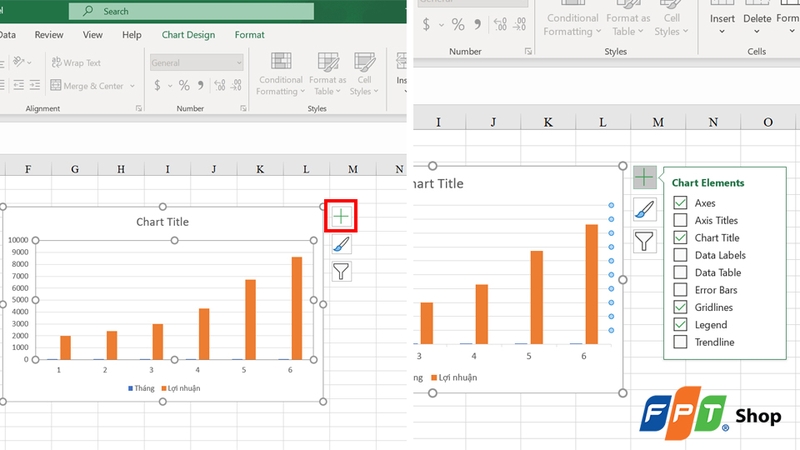Apply percent style in left Number group
800x450 pixels.
click(x=184, y=85)
